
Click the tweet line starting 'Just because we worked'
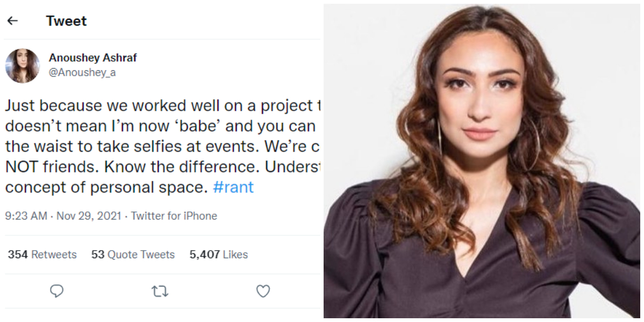[161, 106]
